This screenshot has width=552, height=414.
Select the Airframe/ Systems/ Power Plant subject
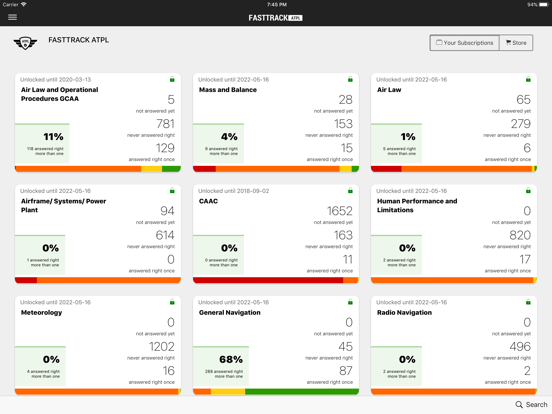[63, 206]
